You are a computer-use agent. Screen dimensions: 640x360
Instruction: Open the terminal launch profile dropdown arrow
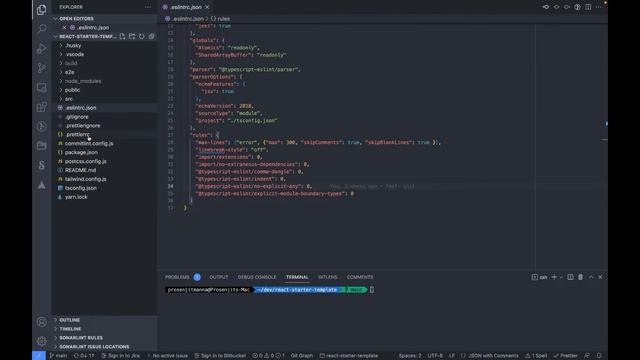pyautogui.click(x=561, y=277)
